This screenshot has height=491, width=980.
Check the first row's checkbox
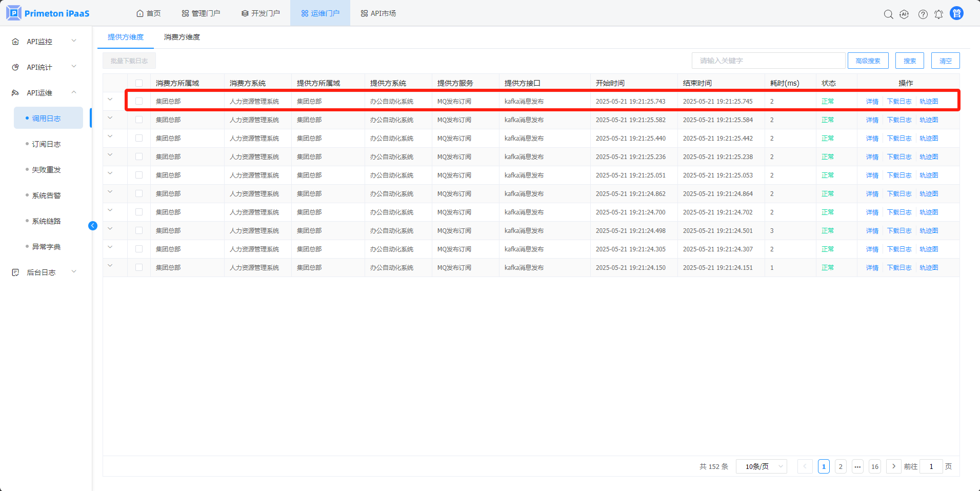pyautogui.click(x=139, y=102)
